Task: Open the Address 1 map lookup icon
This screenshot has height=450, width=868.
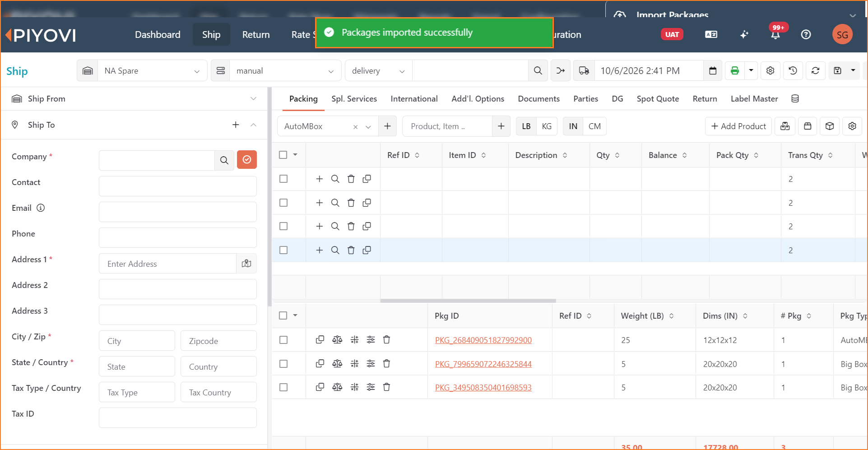Action: (x=246, y=264)
